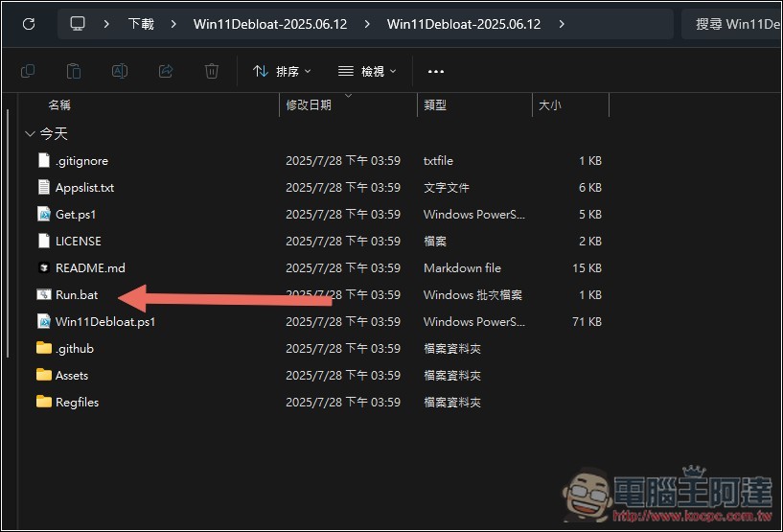This screenshot has width=783, height=532.
Task: Open the 排序 sort dropdown
Action: point(282,72)
